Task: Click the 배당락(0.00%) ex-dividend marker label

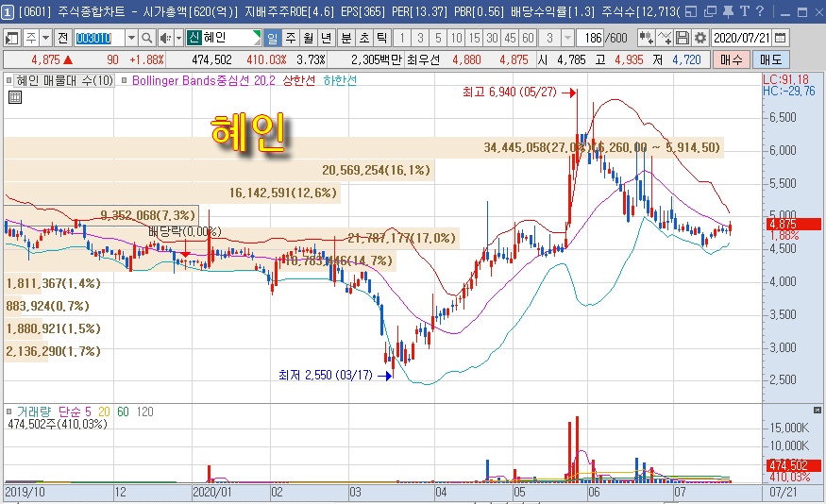Action: [185, 232]
